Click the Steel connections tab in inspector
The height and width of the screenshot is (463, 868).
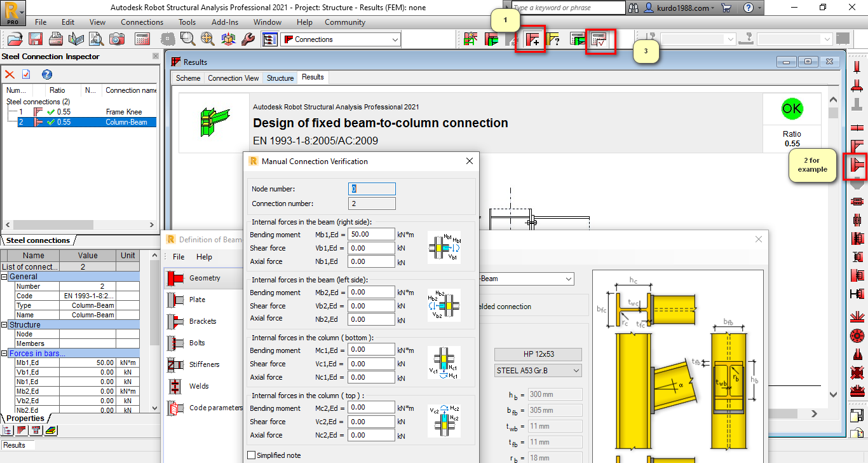[38, 240]
